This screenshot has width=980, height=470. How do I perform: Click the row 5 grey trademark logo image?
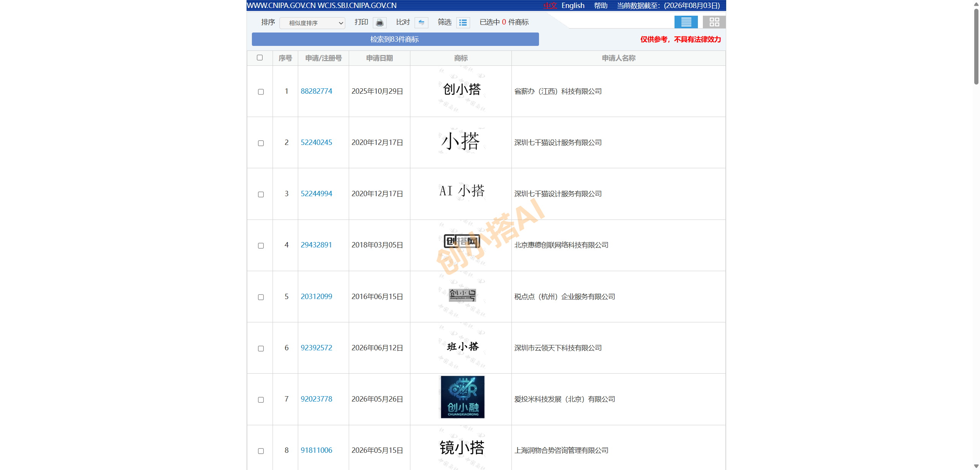click(462, 295)
